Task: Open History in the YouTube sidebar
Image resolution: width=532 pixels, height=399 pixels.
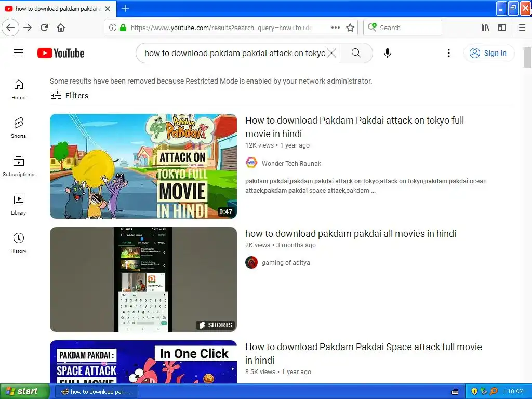Action: click(18, 243)
